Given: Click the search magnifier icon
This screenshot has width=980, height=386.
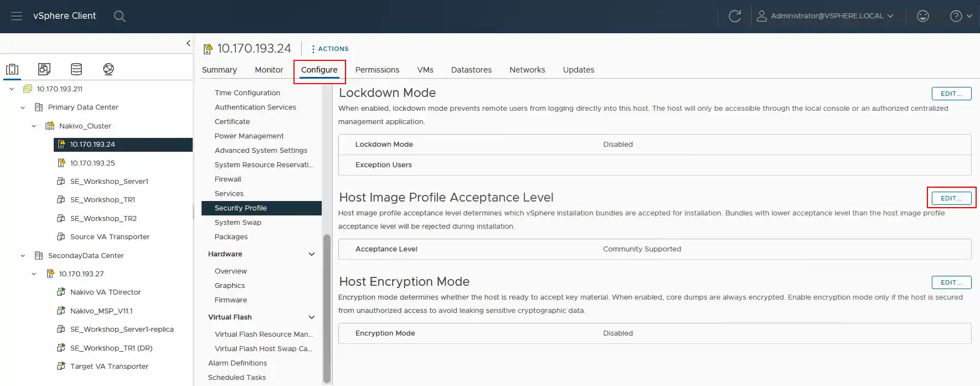Looking at the screenshot, I should (120, 16).
